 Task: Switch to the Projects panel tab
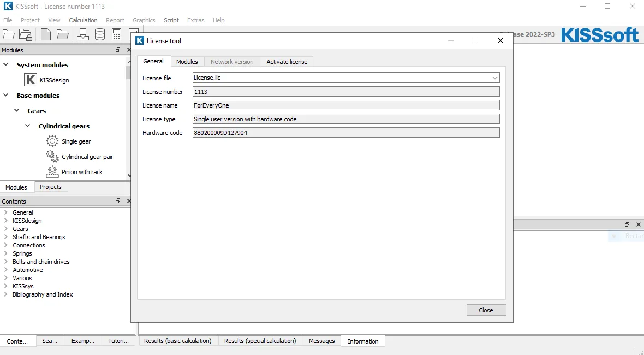[51, 187]
